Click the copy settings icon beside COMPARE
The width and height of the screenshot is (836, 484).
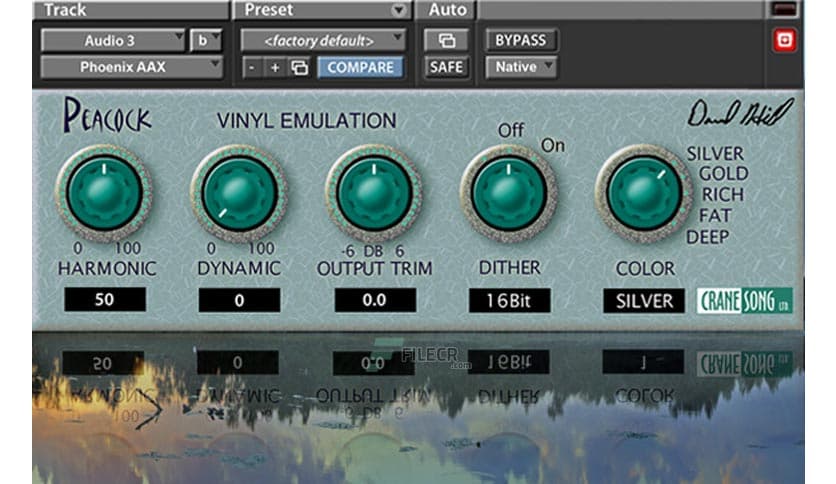298,68
